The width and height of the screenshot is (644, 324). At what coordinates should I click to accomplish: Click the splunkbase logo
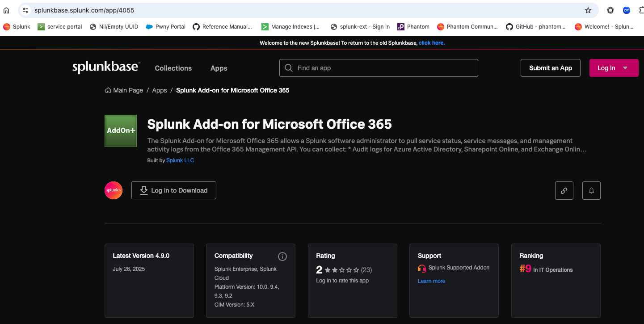click(106, 67)
